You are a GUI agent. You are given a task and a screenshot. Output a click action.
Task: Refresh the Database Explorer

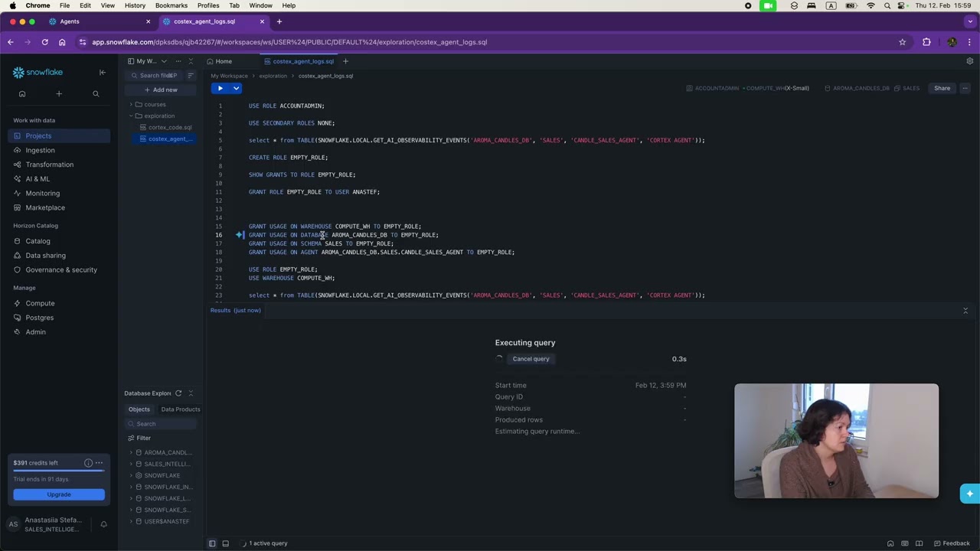click(x=178, y=393)
